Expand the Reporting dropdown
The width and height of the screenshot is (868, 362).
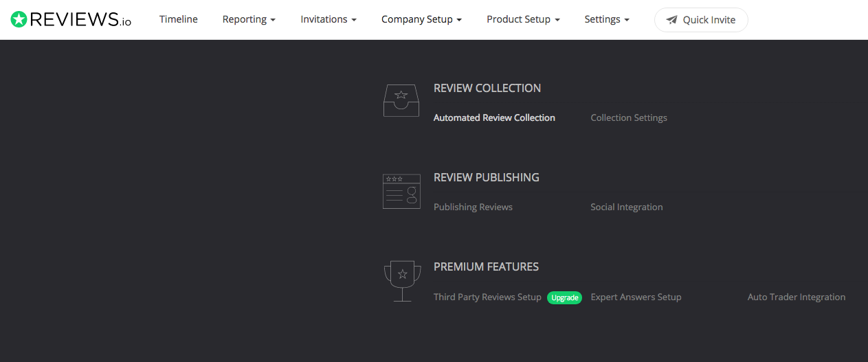(249, 19)
